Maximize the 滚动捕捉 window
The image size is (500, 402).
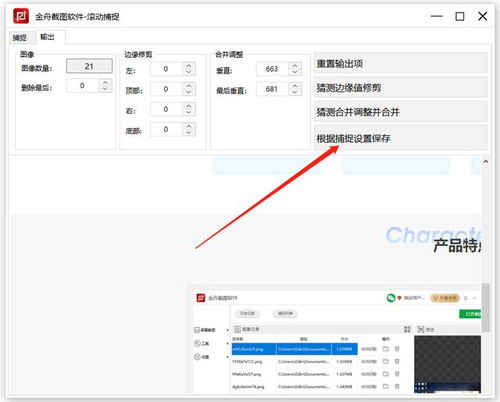coord(460,16)
